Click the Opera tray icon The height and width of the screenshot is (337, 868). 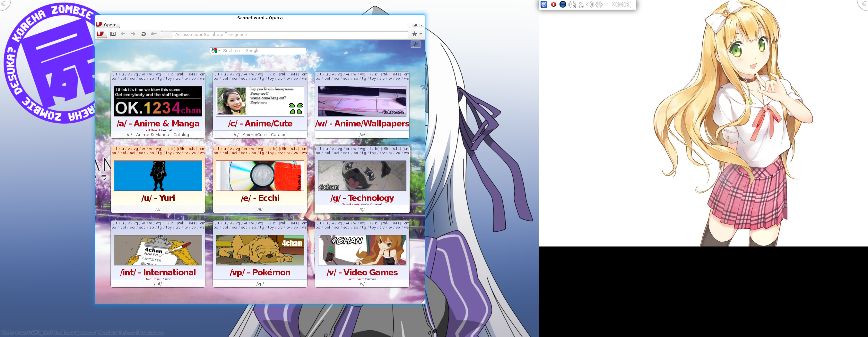pos(553,4)
